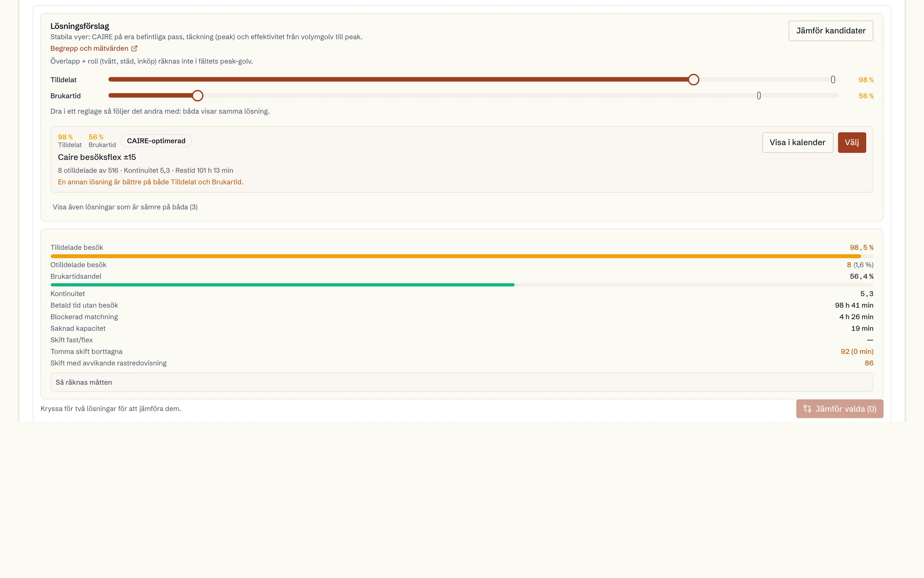924x578 pixels.
Task: Click the 56 % label right of Brukartid slider
Action: pyautogui.click(x=866, y=96)
